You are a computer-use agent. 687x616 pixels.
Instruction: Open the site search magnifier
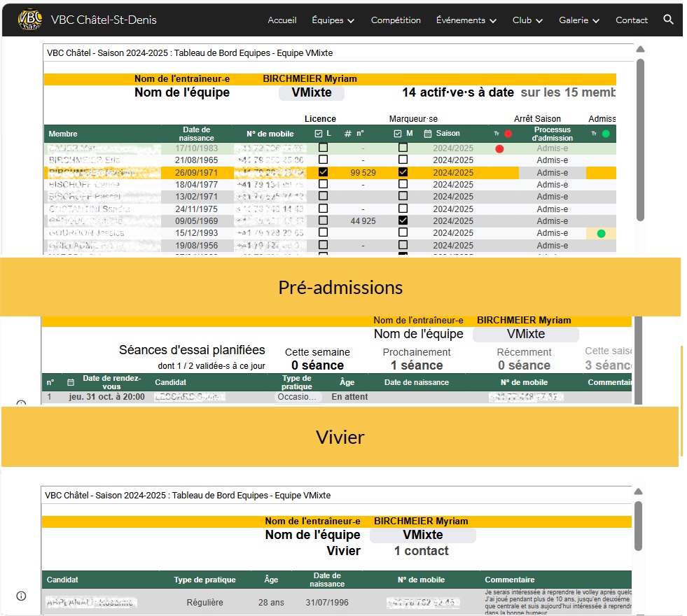[668, 20]
